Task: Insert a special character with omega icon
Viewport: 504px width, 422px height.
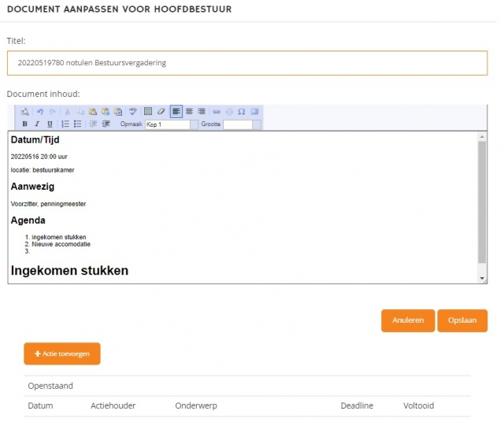Action: pos(242,112)
